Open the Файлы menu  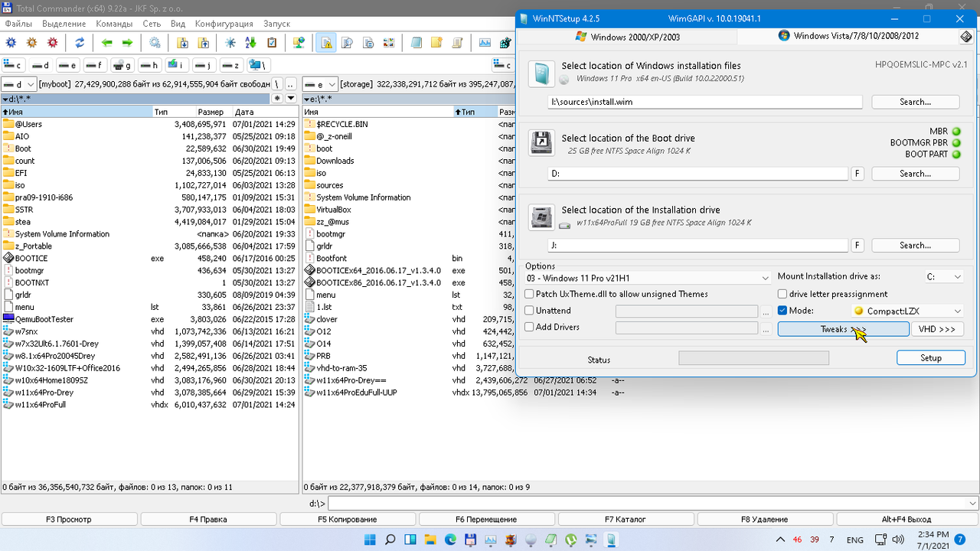(18, 24)
